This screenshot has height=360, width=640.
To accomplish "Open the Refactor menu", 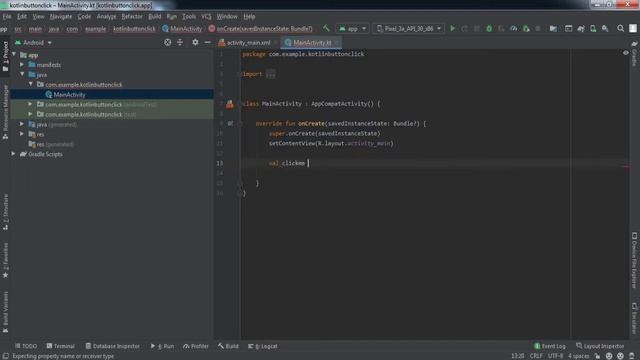I will coord(132,17).
